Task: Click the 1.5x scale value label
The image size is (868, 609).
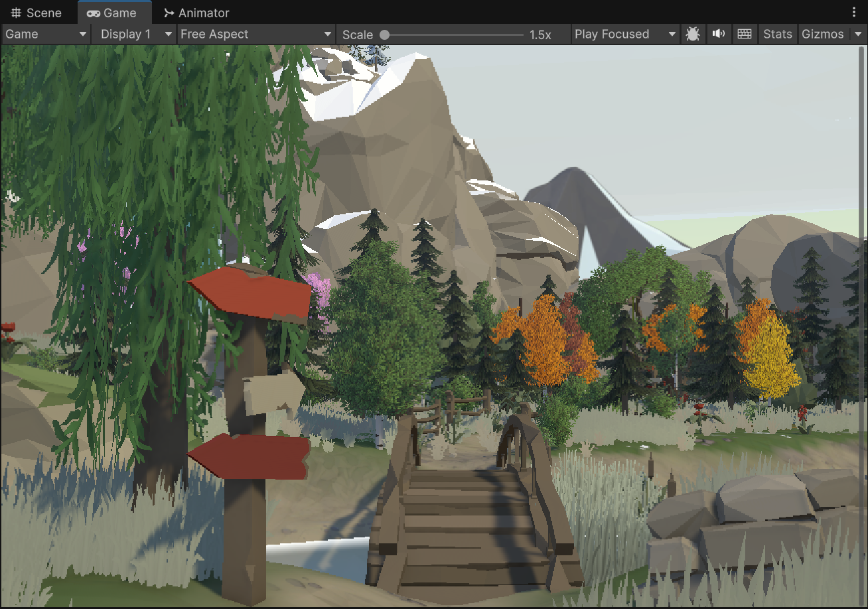Action: (540, 35)
